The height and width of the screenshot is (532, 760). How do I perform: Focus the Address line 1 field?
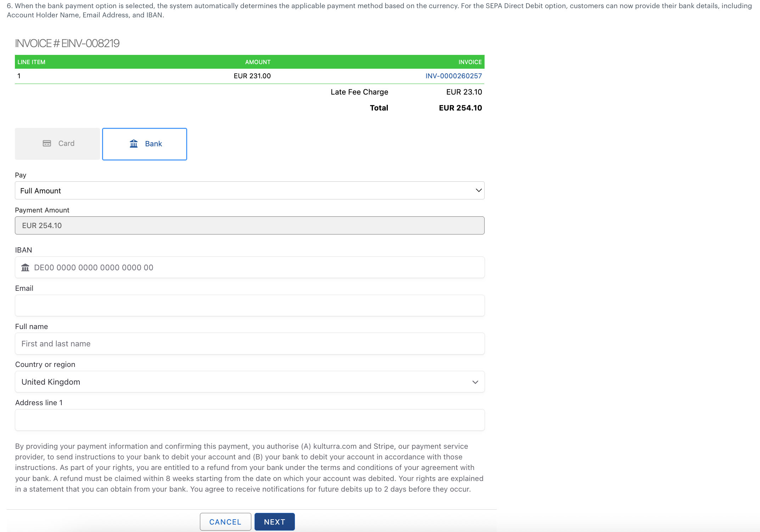click(x=249, y=420)
